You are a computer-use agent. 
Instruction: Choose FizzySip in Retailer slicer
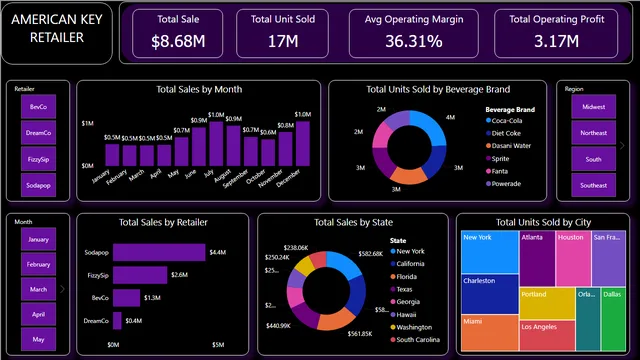[38, 159]
